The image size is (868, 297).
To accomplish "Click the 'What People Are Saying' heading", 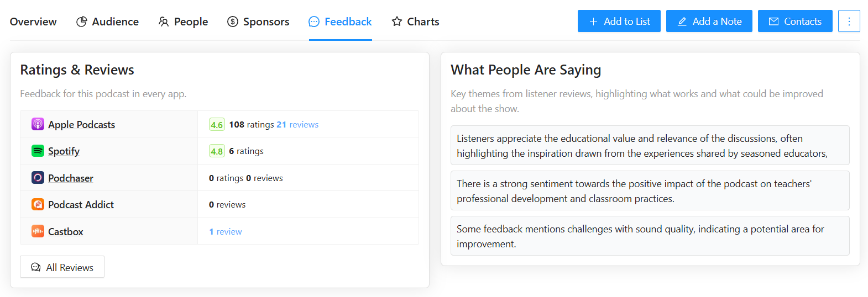I will tap(526, 70).
